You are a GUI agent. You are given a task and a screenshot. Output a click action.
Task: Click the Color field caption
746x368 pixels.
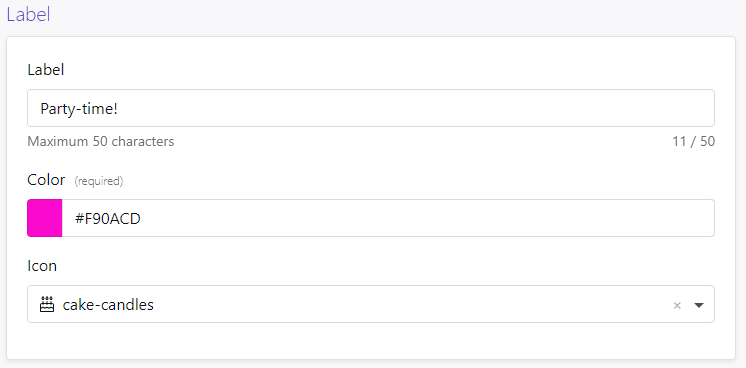pos(46,179)
